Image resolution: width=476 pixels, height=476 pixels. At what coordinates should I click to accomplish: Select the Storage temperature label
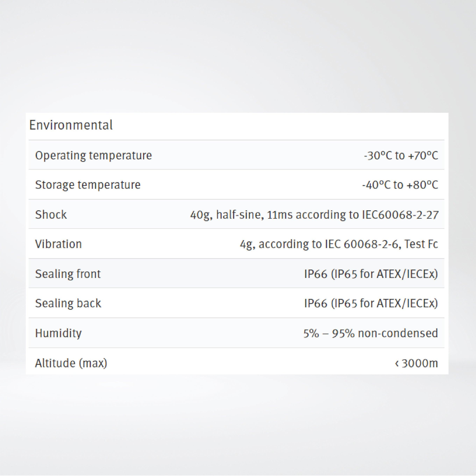[88, 185]
